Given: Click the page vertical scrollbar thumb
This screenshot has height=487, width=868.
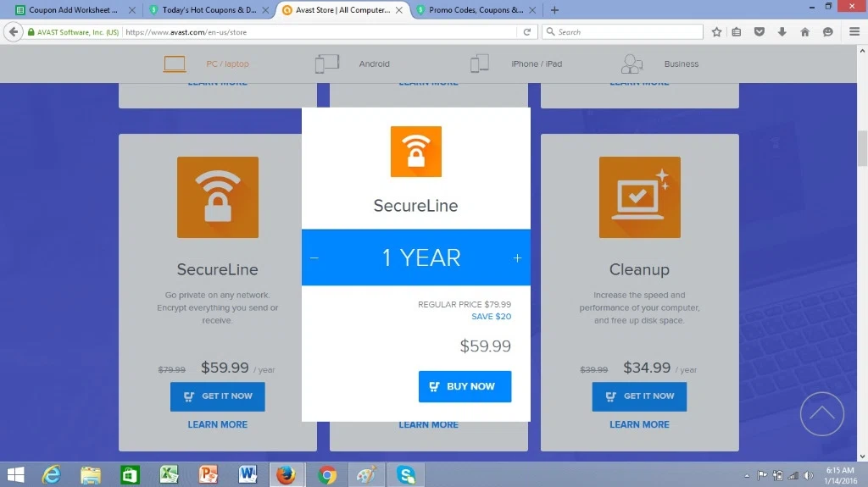Looking at the screenshot, I should point(862,148).
